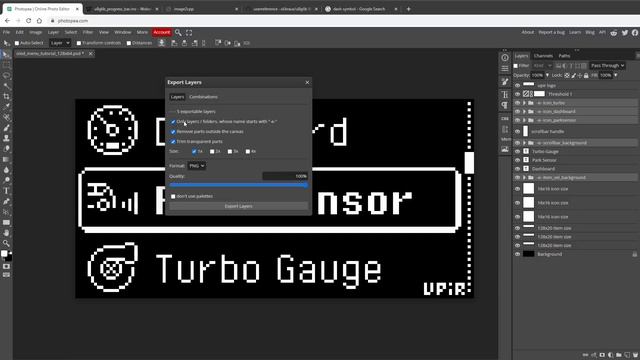Expand the -e- icon_dashboard folder
640x360 pixels.
coord(524,111)
